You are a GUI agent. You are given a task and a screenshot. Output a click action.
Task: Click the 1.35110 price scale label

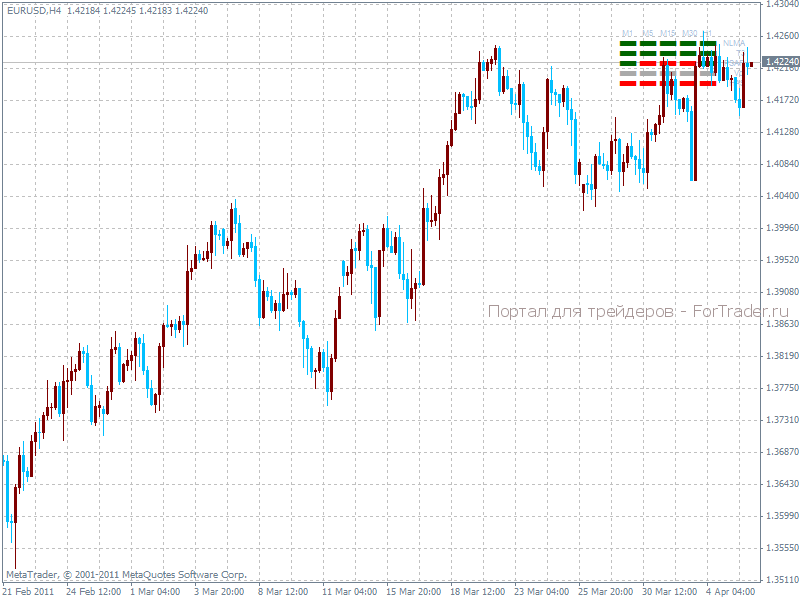[x=780, y=579]
